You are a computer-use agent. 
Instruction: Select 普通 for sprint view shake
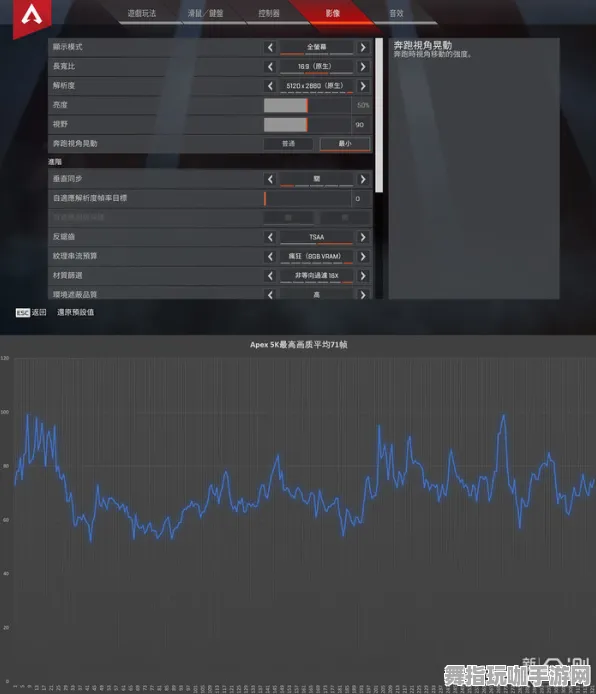288,144
